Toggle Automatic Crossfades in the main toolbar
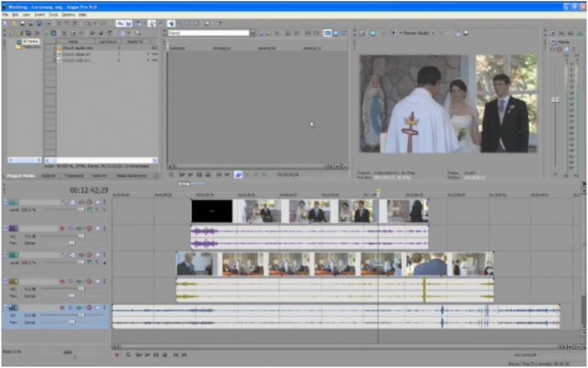The image size is (588, 368). pyautogui.click(x=129, y=23)
